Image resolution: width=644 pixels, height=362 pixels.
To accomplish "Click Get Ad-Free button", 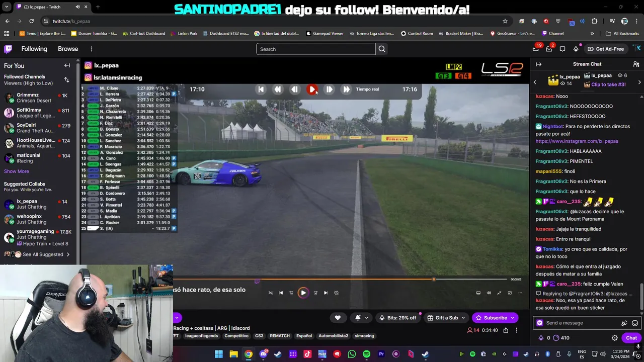I will click(606, 49).
